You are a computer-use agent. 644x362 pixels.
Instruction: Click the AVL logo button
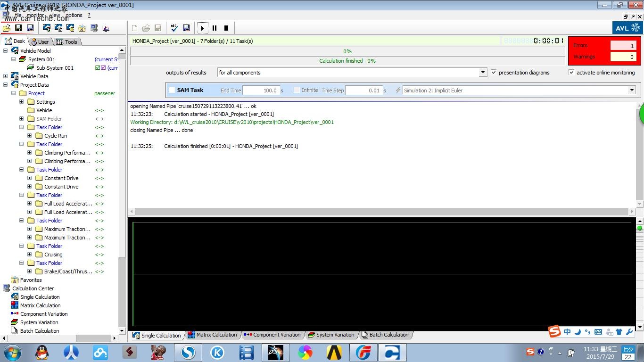tap(627, 28)
